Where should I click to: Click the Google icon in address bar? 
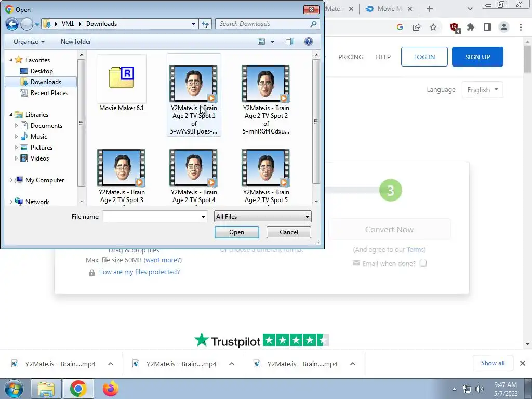pos(400,27)
